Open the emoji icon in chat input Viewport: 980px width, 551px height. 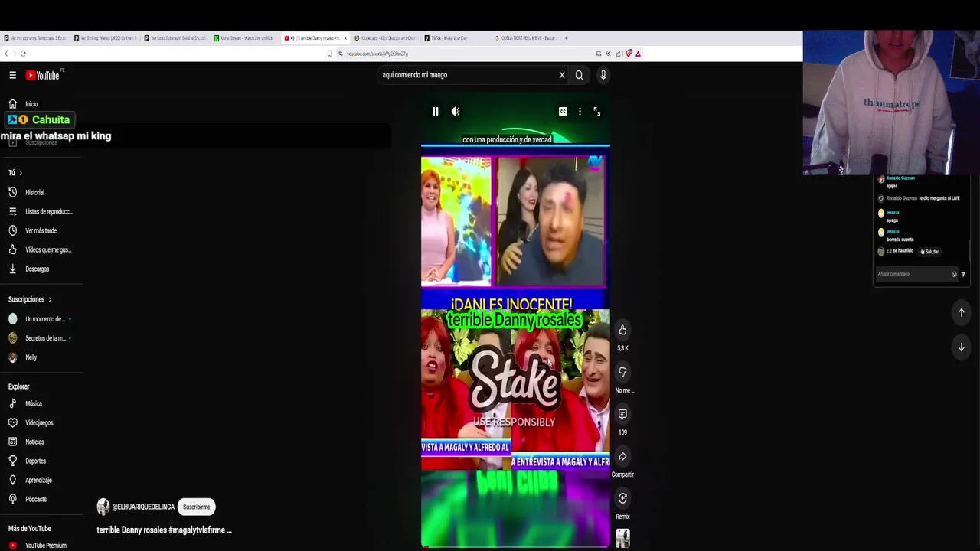click(954, 274)
